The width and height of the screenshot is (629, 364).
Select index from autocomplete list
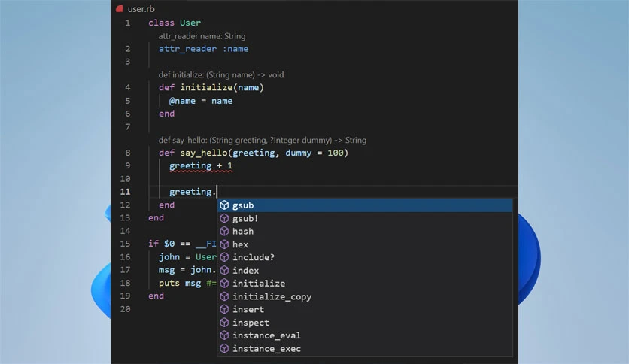[x=365, y=271]
